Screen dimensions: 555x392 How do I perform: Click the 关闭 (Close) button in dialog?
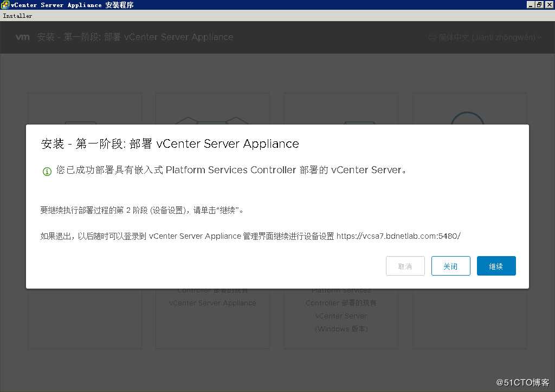point(450,266)
